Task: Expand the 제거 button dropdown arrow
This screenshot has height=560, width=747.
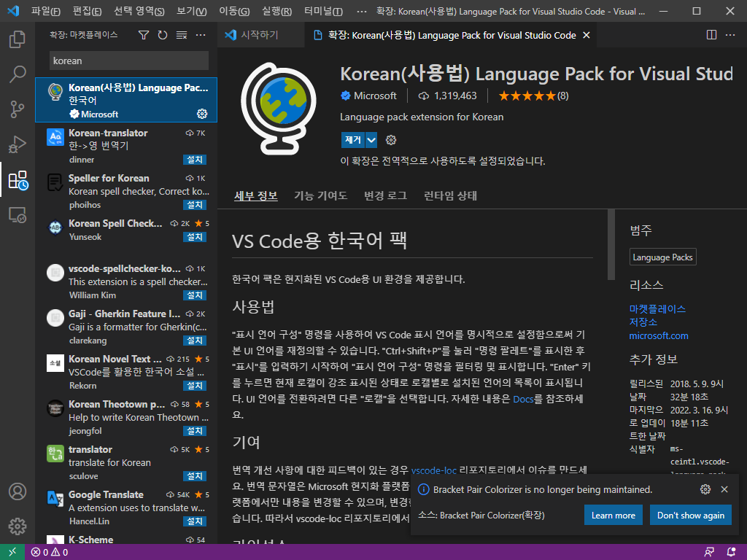Action: pos(371,140)
